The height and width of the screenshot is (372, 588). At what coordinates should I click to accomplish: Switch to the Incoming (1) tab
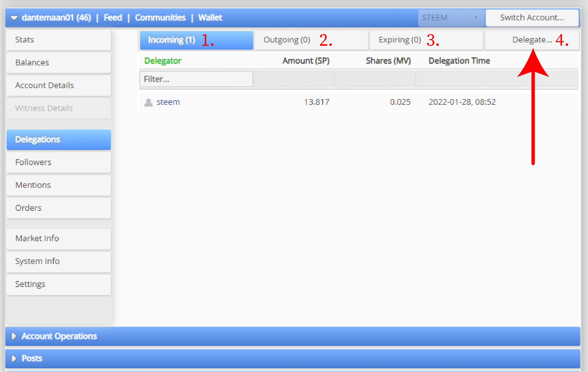point(196,40)
